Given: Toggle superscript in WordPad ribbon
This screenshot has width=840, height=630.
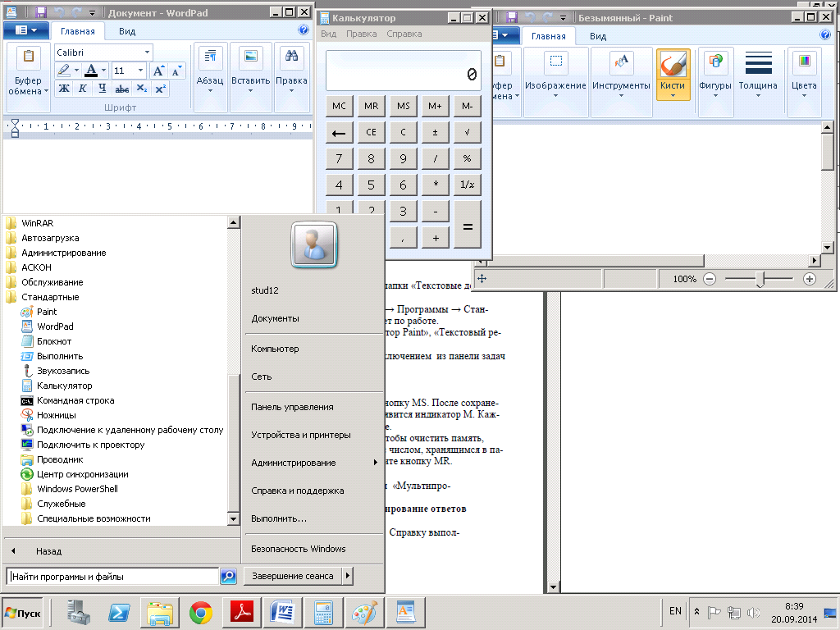Looking at the screenshot, I should [160, 89].
